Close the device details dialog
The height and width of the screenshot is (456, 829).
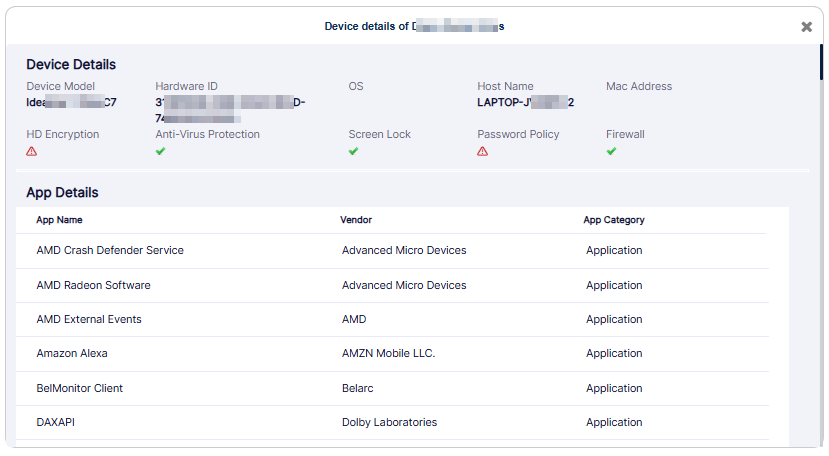pos(806,27)
